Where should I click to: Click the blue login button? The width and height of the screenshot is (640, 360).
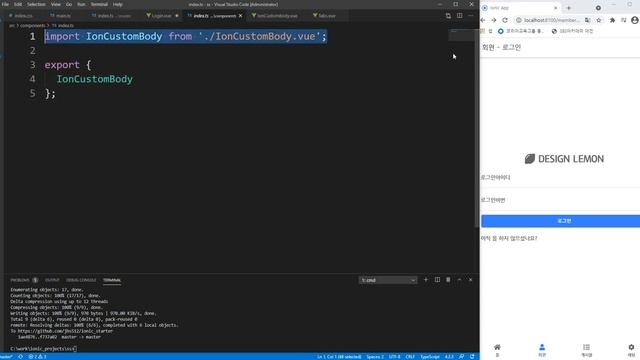[x=561, y=221]
